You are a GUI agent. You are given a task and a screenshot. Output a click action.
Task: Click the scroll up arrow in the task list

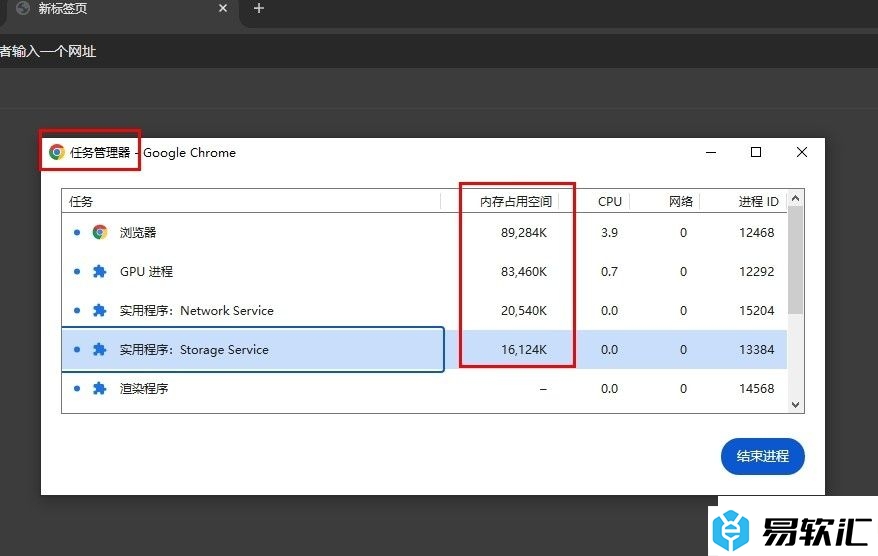pyautogui.click(x=795, y=198)
